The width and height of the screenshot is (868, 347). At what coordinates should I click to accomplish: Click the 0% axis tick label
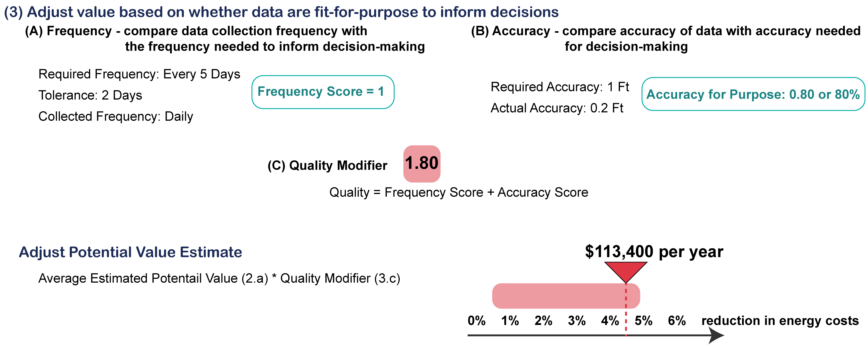[x=477, y=320]
